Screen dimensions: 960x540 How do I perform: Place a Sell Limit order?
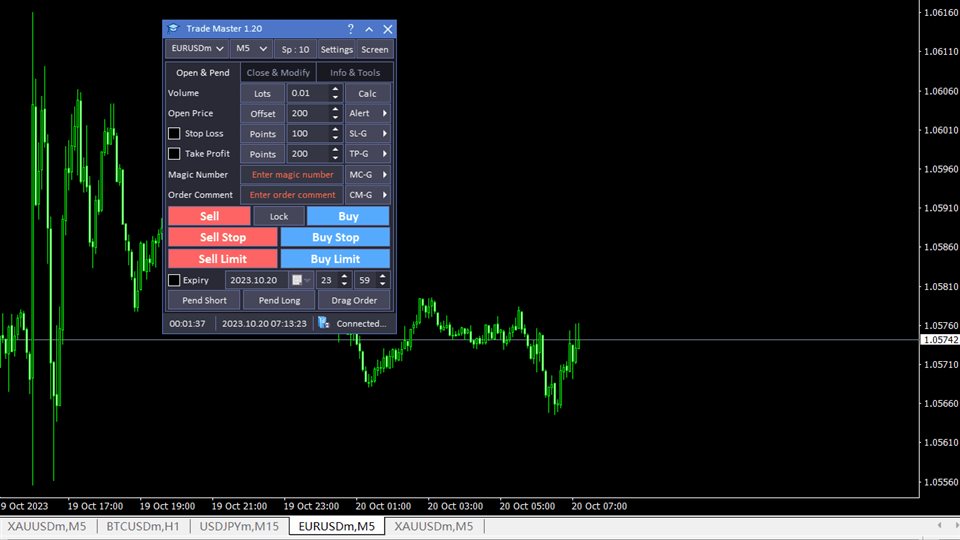pyautogui.click(x=223, y=259)
